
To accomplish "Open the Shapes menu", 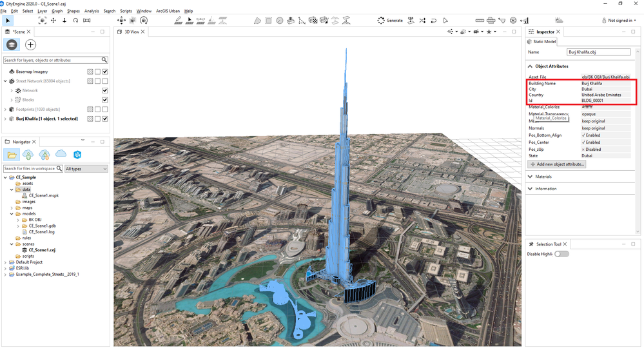I will point(73,11).
